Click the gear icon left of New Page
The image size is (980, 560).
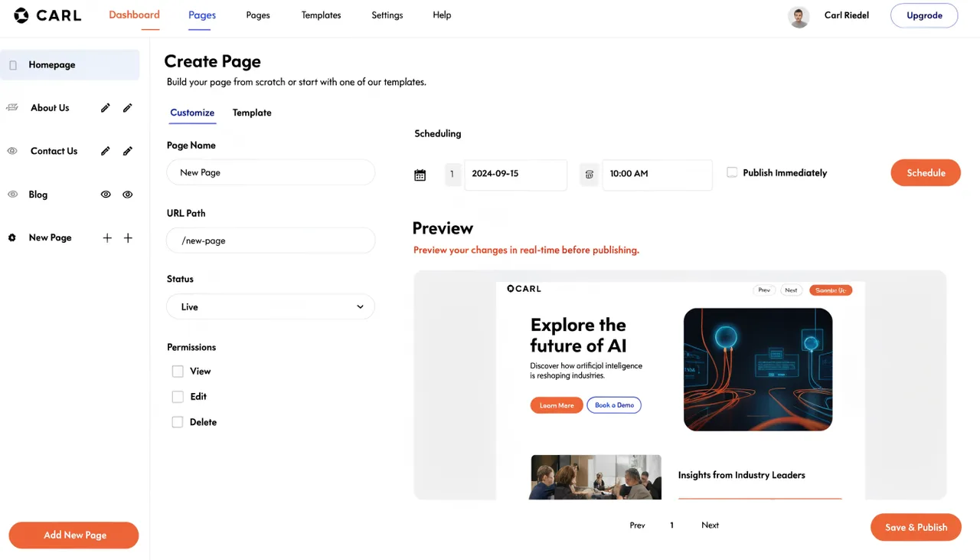[x=12, y=237]
